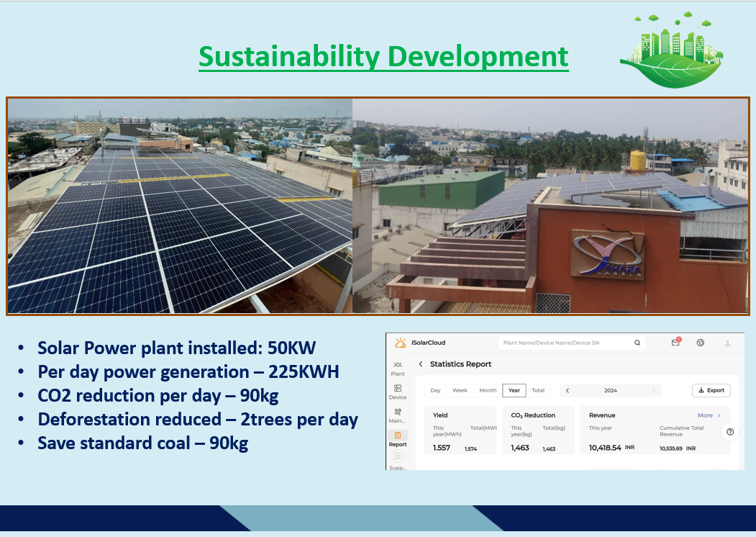Image resolution: width=756 pixels, height=537 pixels.
Task: Click the cumulative revenue 10,535.69 INR
Action: [678, 448]
